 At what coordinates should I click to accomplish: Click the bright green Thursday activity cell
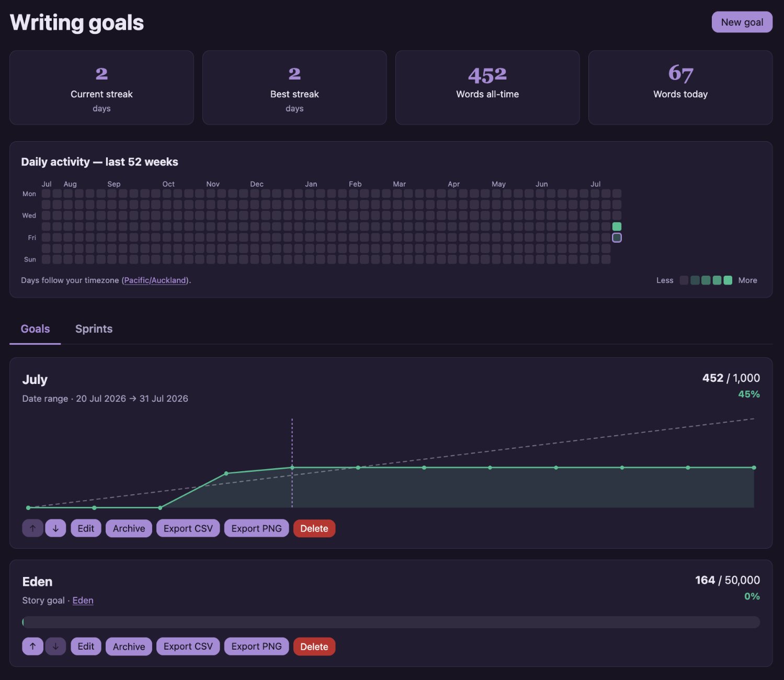click(617, 226)
